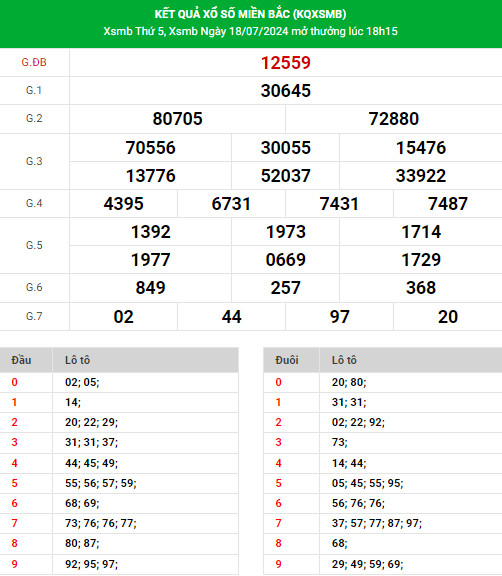Click the 'Đầu' column header
The image size is (502, 576).
click(21, 360)
